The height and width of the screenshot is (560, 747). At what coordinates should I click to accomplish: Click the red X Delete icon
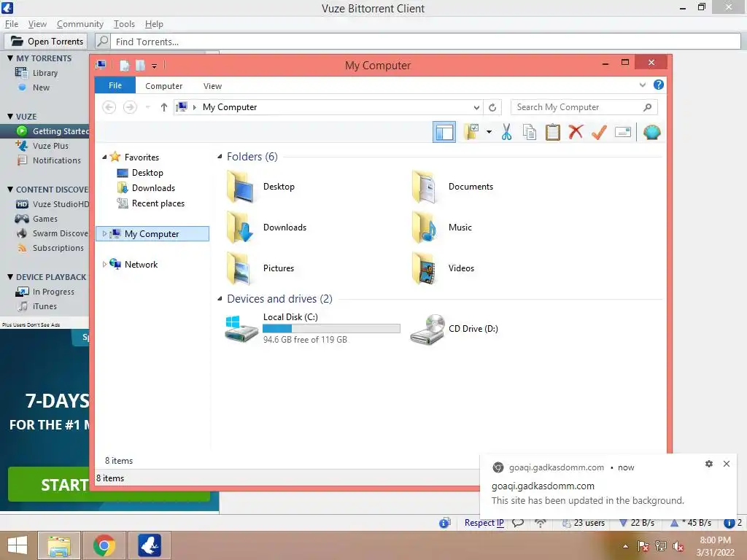(x=576, y=132)
